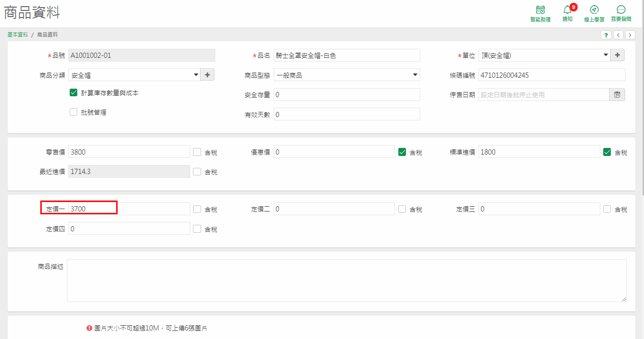Open the 通知 notification bell

[x=568, y=13]
